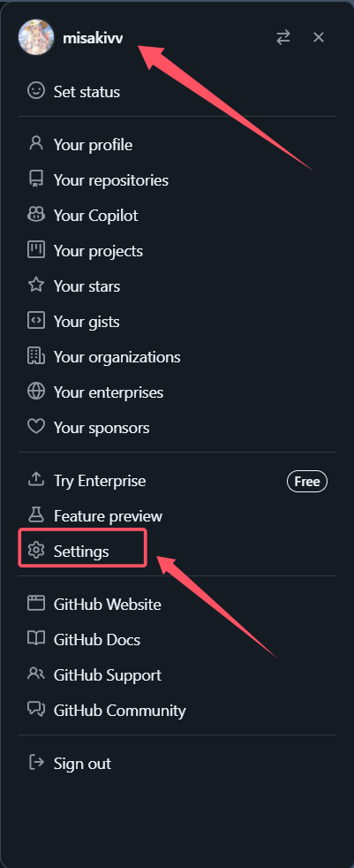Visit the GitHub Docs link
Viewport: 354px width, 868px height.
[177, 639]
